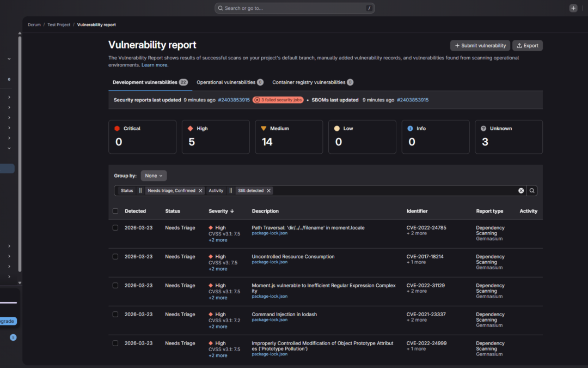Click the red Critical severity hexagon icon
Image resolution: width=588 pixels, height=368 pixels.
117,129
